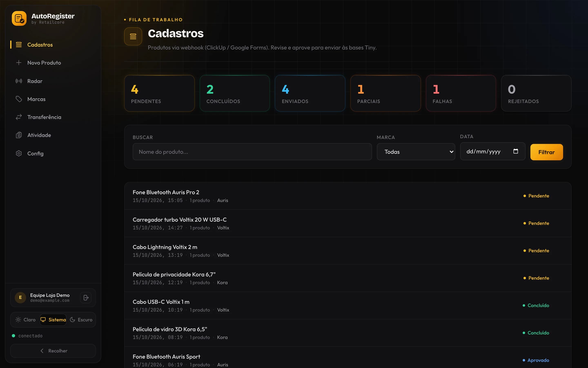Open Transferência in the sidebar

(53, 117)
